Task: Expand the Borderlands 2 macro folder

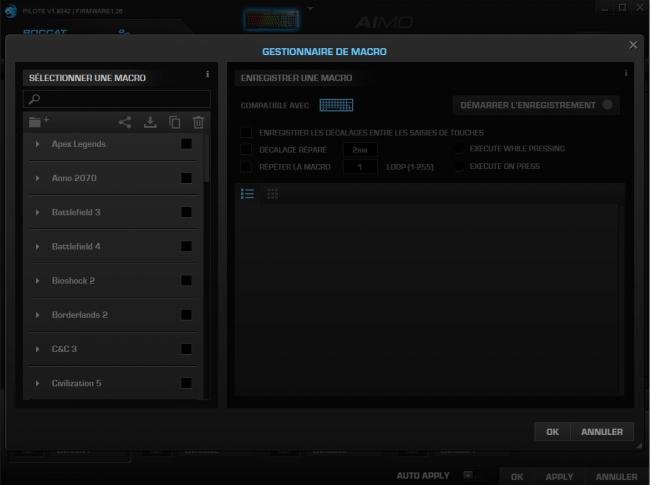Action: click(x=37, y=315)
